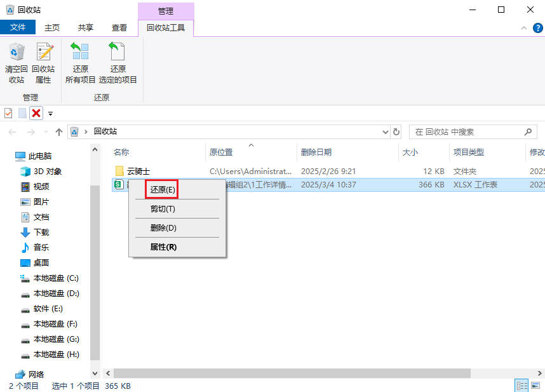This screenshot has width=545, height=392.
Task: Sort by 删除日期 column header
Action: (x=316, y=152)
